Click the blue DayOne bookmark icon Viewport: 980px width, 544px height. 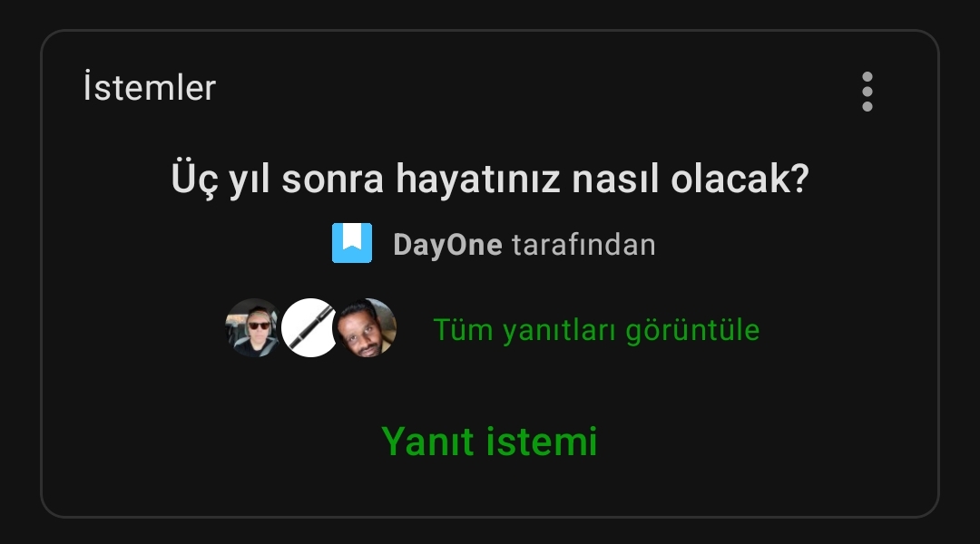click(x=352, y=243)
